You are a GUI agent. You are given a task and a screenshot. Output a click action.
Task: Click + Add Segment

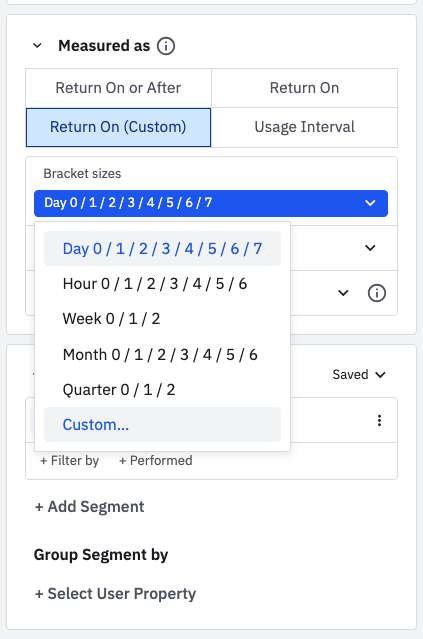point(89,507)
